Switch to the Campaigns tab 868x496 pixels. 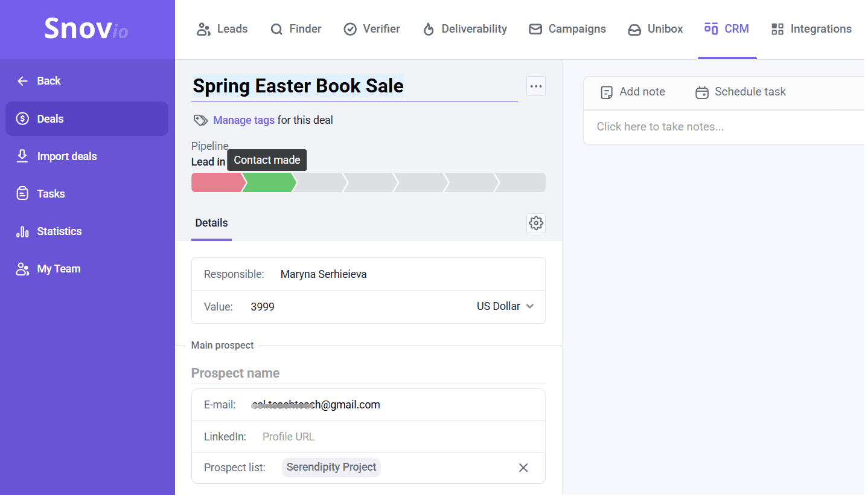click(567, 29)
